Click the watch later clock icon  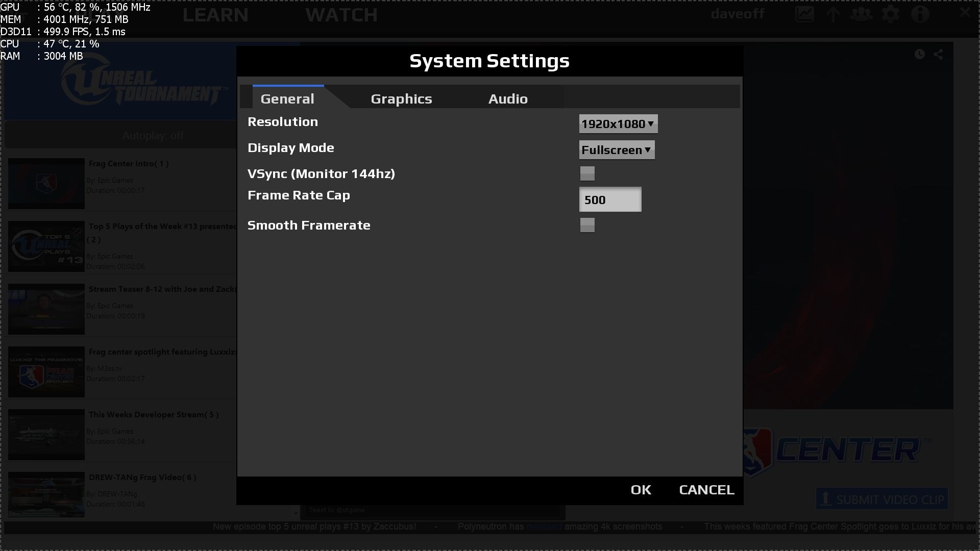(x=920, y=54)
